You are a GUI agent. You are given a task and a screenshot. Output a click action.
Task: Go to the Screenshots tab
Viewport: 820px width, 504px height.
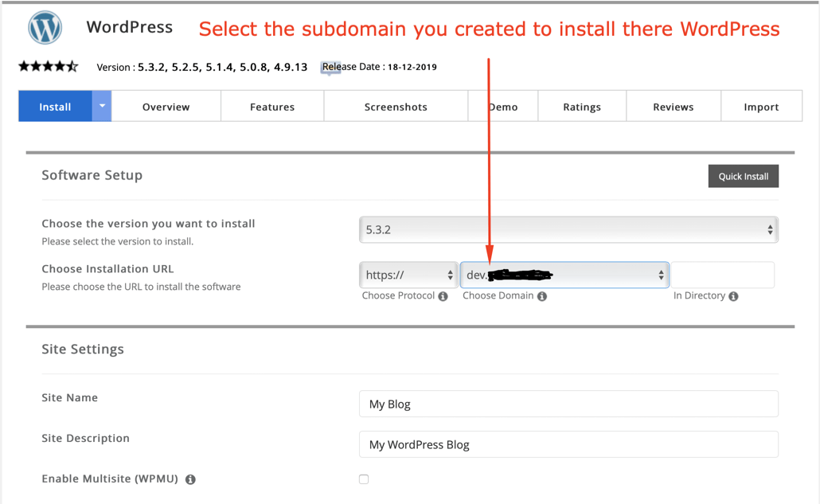(396, 107)
